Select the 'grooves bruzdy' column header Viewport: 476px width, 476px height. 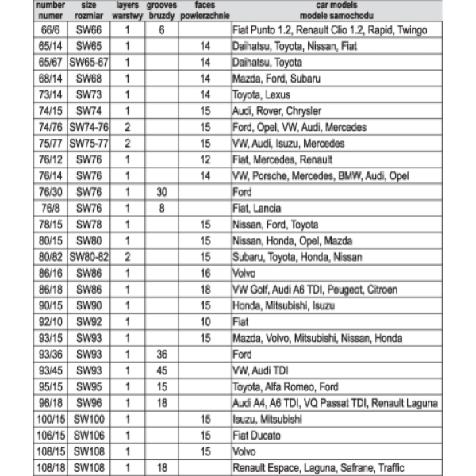pyautogui.click(x=162, y=10)
